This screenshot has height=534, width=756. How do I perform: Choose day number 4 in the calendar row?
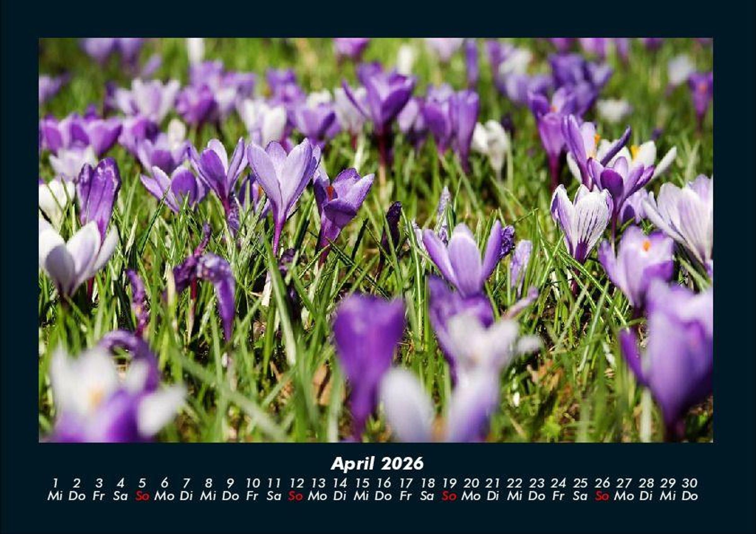tap(121, 483)
